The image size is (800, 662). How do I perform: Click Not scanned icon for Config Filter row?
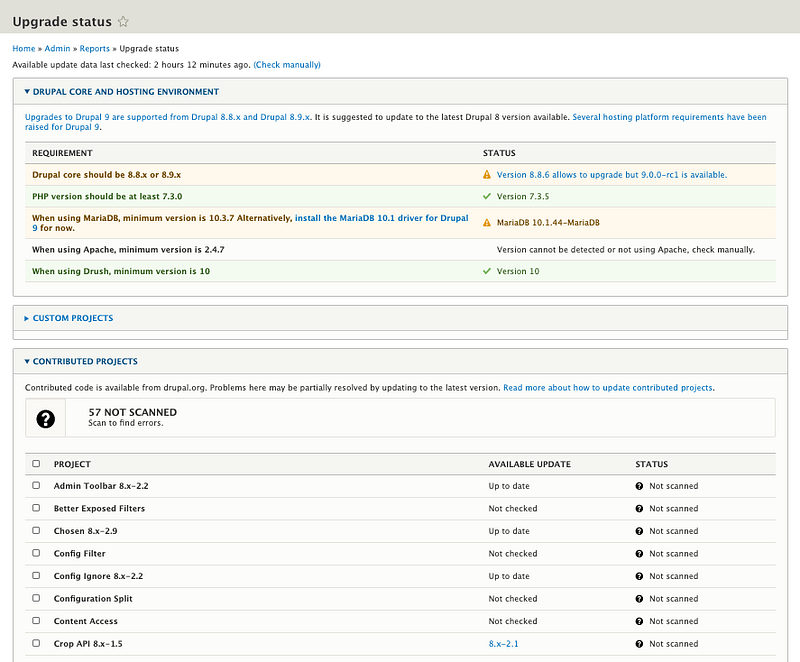[x=639, y=553]
